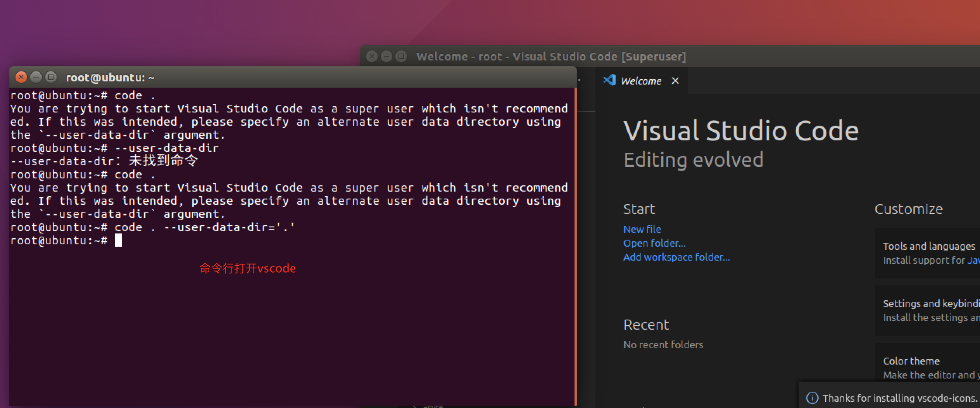Close the root@ubuntu terminal window
This screenshot has height=408, width=980.
tap(21, 77)
